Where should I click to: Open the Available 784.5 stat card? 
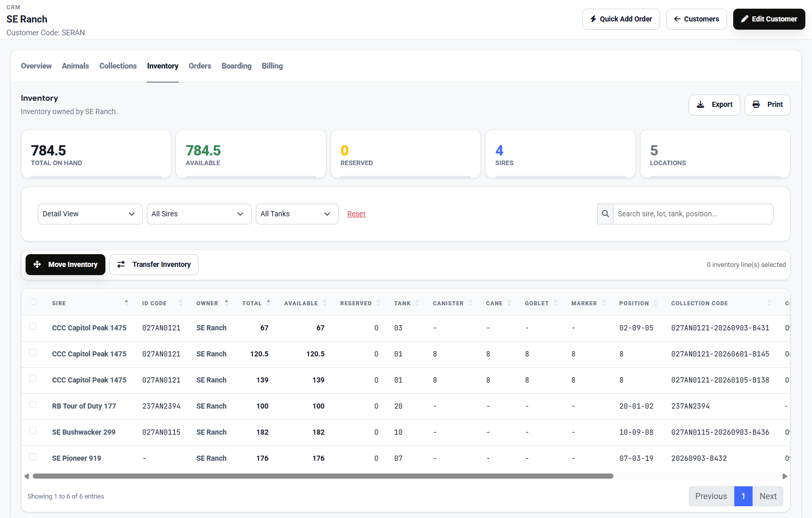[251, 154]
